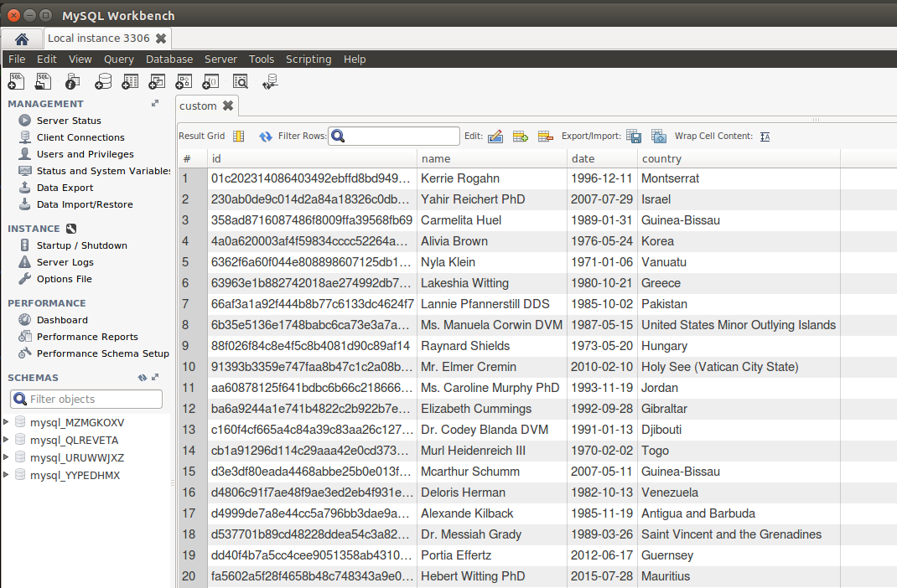Expand the mysql_URUWWJXZ schema node

click(6, 457)
